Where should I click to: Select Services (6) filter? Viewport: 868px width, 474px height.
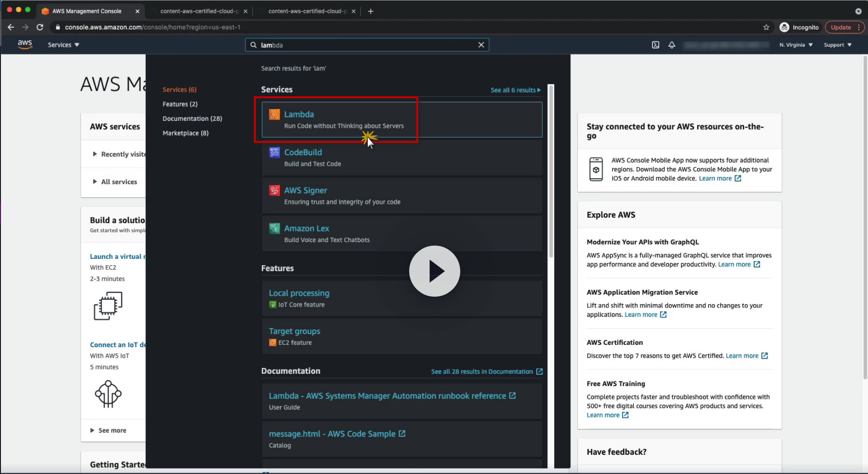(x=180, y=89)
